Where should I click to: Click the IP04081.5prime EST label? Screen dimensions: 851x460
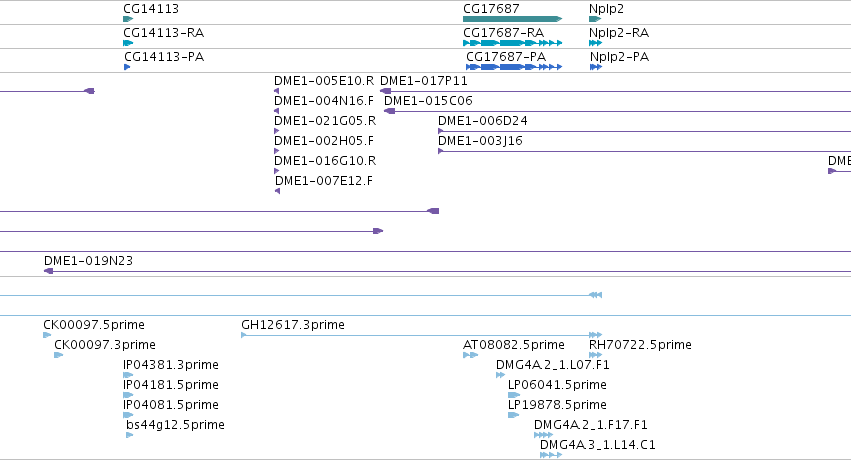171,405
